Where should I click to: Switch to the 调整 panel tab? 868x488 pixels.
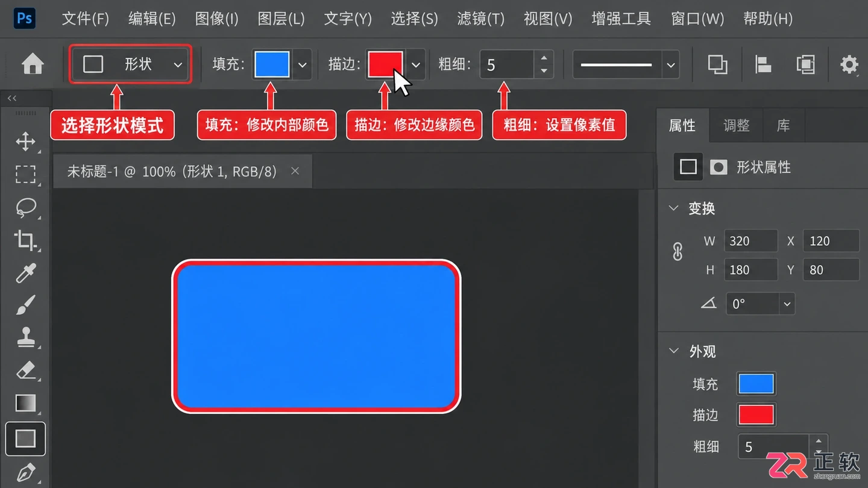click(x=737, y=125)
